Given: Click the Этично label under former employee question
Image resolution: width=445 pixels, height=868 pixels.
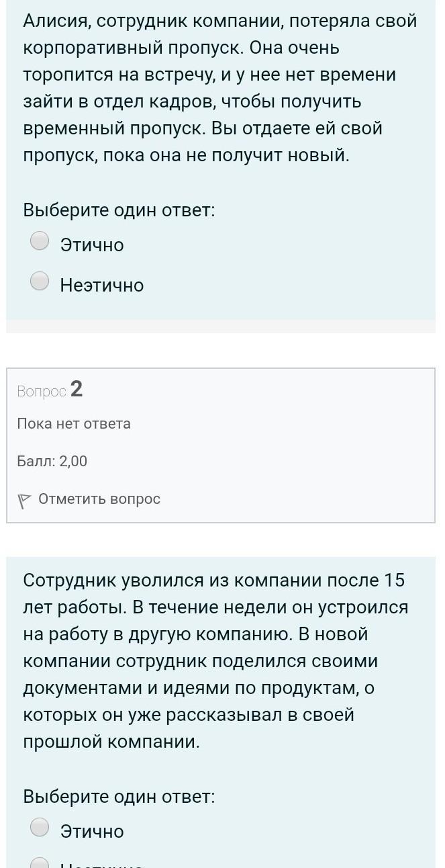Looking at the screenshot, I should [92, 832].
